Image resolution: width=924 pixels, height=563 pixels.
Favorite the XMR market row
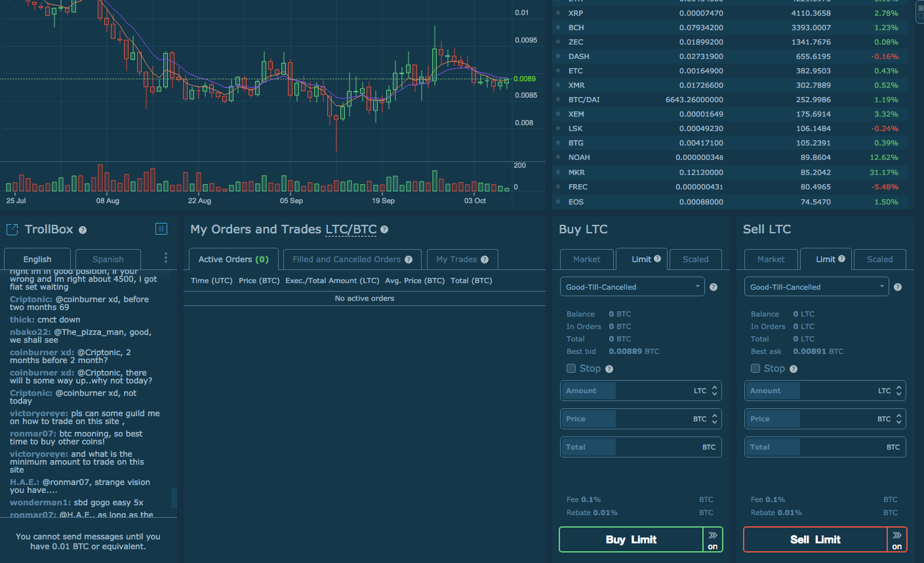558,85
